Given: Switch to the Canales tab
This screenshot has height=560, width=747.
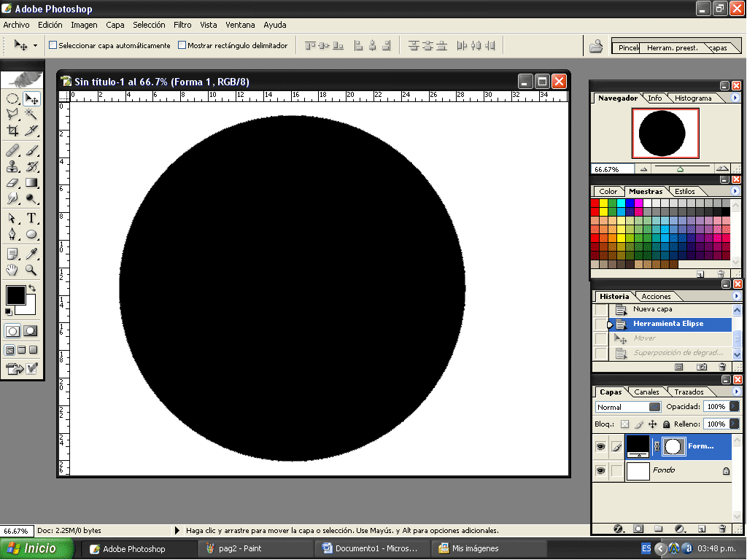Looking at the screenshot, I should [x=646, y=392].
